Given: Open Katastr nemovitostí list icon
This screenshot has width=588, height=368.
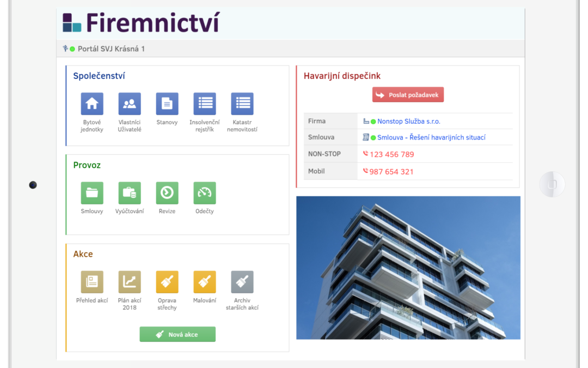Looking at the screenshot, I should pyautogui.click(x=242, y=104).
